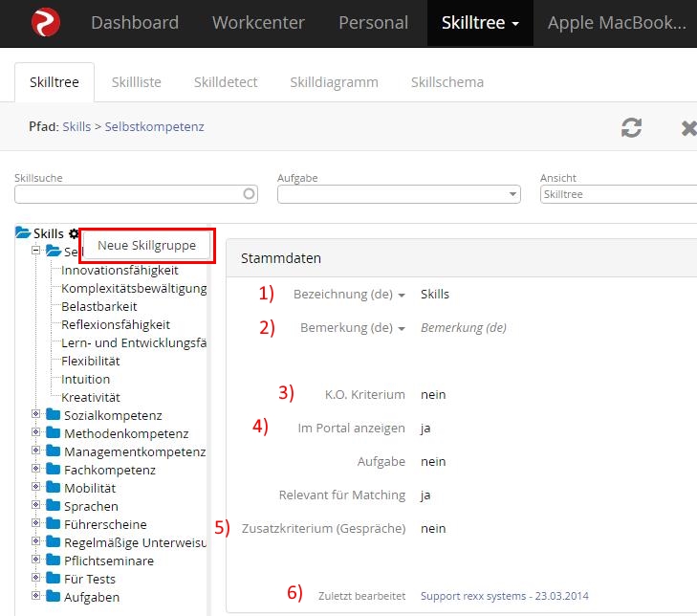The image size is (697, 616).
Task: Select Flexibilität in the tree
Action: point(91,361)
